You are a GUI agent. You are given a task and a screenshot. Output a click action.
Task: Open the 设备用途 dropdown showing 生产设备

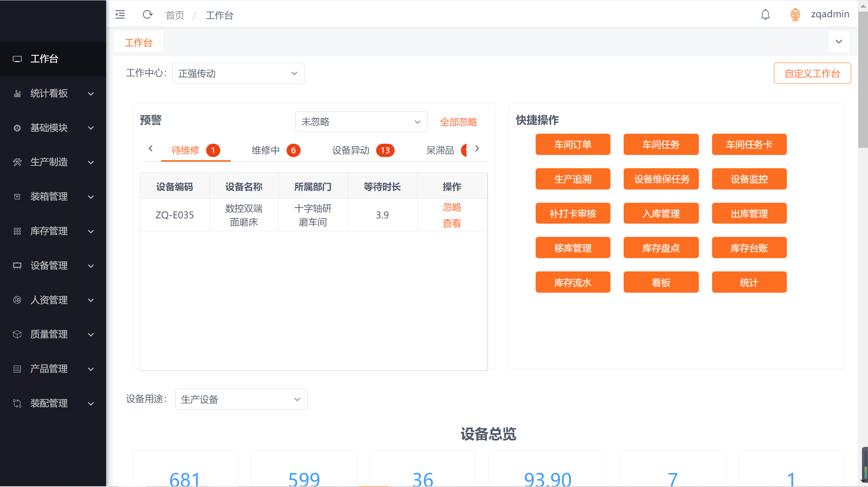point(241,399)
